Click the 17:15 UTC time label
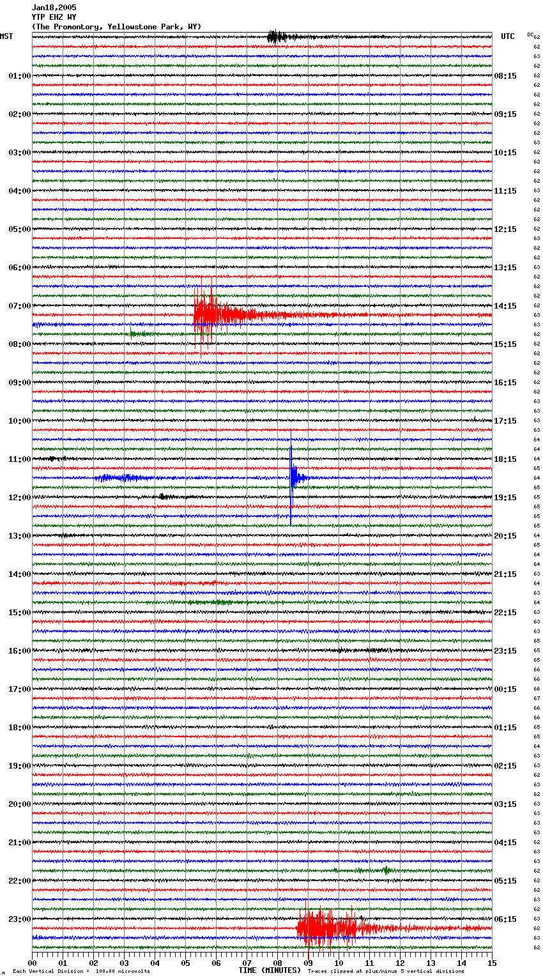The image size is (543, 980). coord(505,421)
